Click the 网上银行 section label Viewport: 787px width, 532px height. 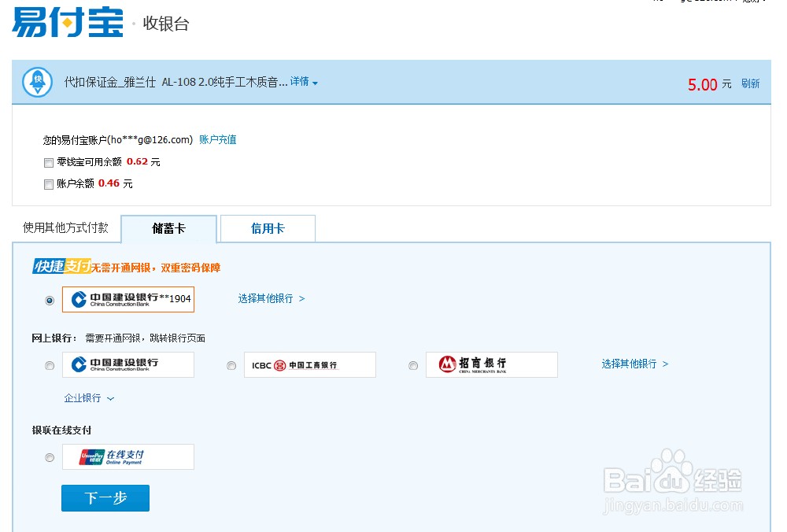tap(54, 338)
